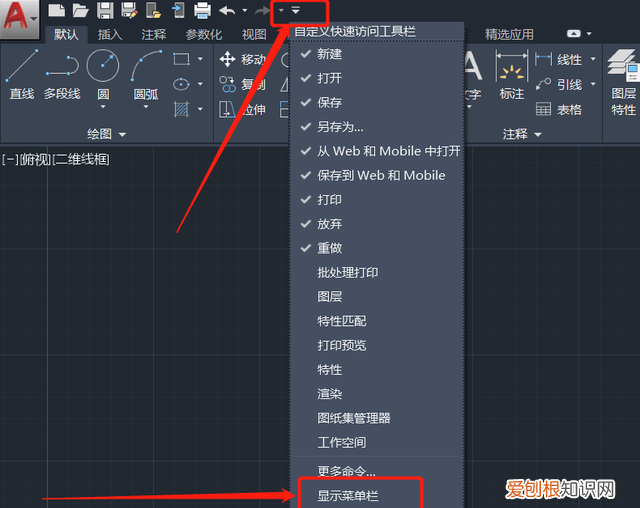Click the Redo arrow icon

click(x=262, y=10)
